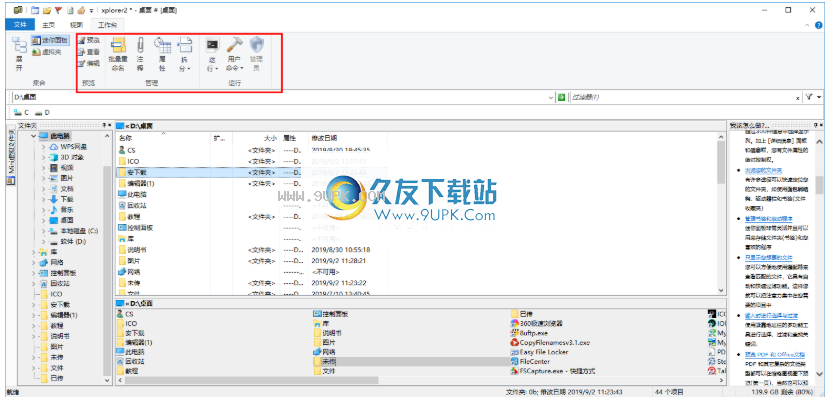Open the 用户命令 user commands dropdown
The width and height of the screenshot is (828, 397).
(x=234, y=54)
